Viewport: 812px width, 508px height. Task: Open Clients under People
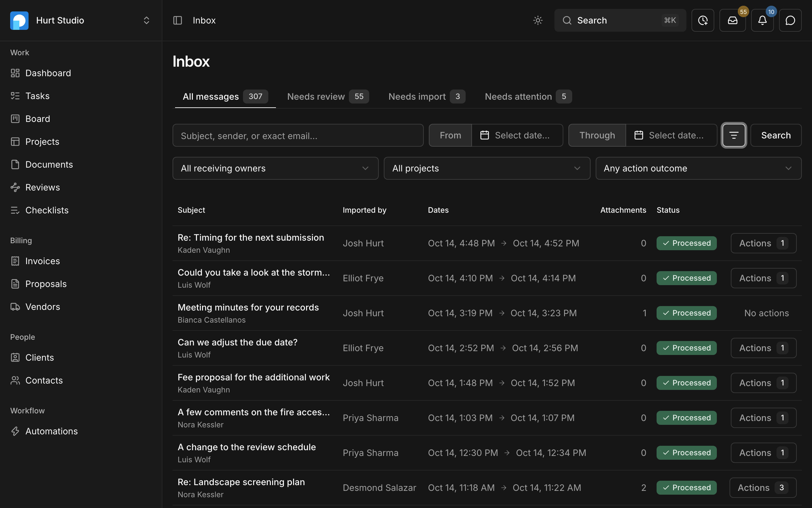(81, 357)
